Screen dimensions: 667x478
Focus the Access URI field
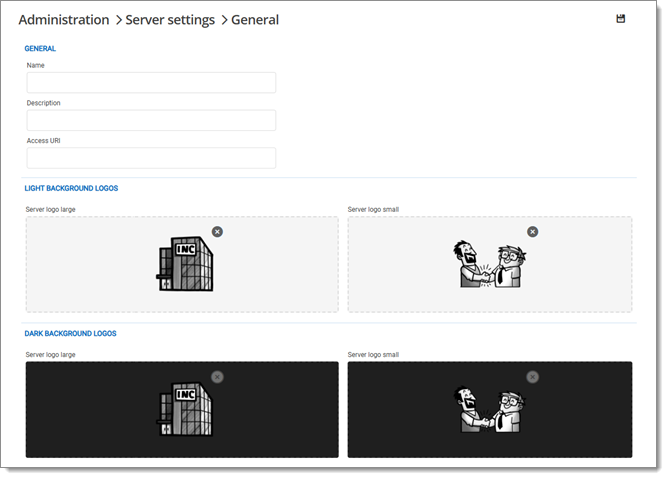(x=151, y=158)
